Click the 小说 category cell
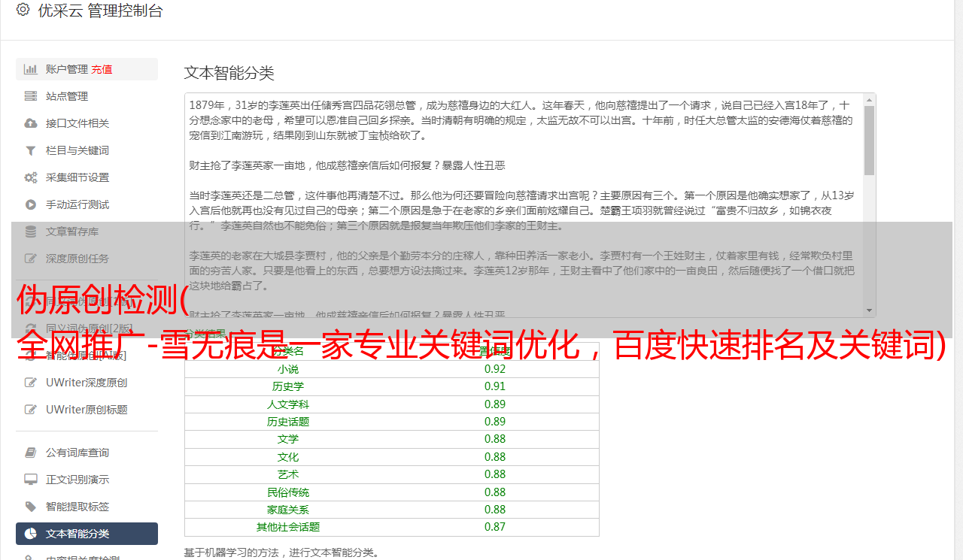 tap(288, 369)
